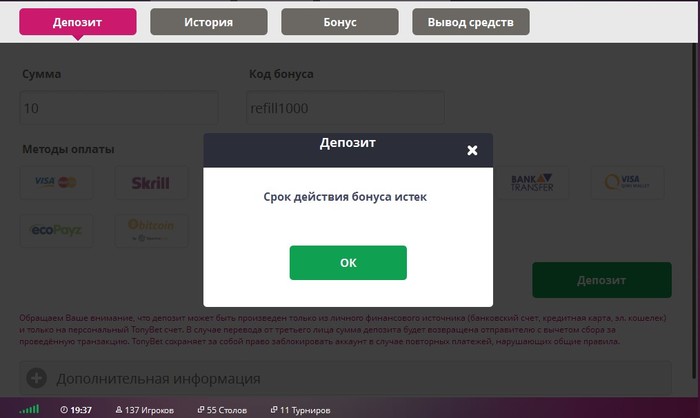The height and width of the screenshot is (418, 700).
Task: Choose Bank Transfer payment option
Action: 532,182
